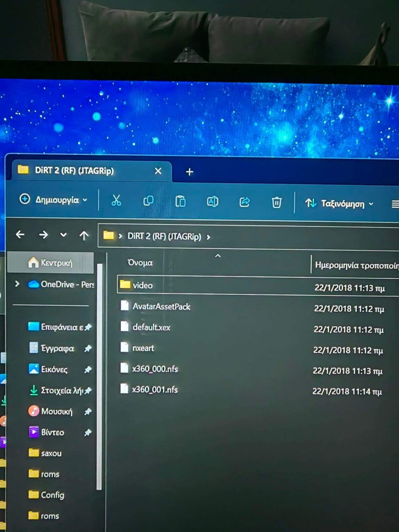This screenshot has height=532, width=399.
Task: Click DiRT 2 (RF) (JTAGRip) breadcrumb in address bar
Action: 164,237
